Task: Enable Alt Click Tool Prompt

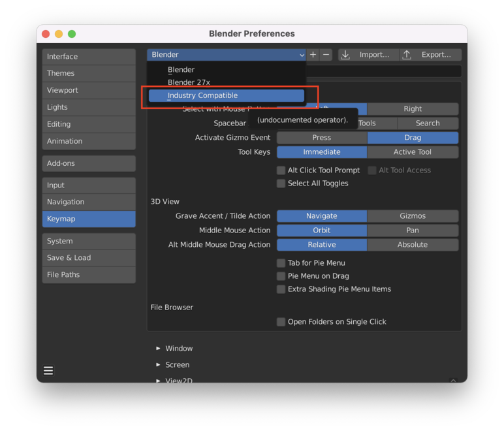Action: pos(281,170)
